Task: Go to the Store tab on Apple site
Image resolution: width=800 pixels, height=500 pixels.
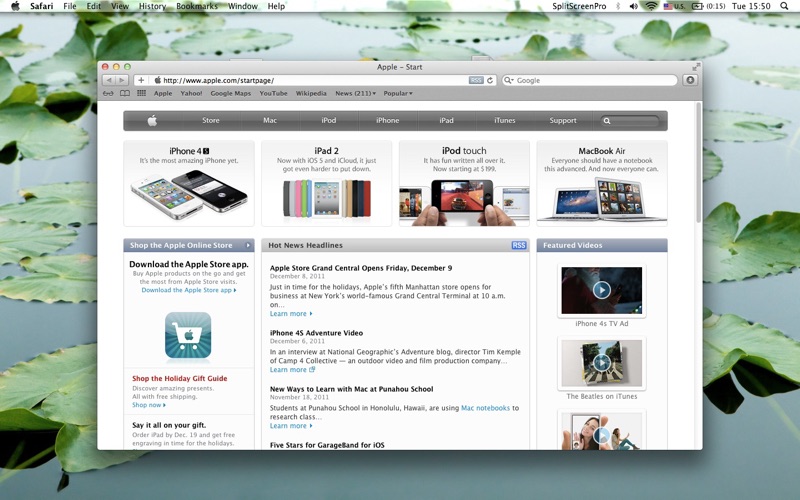Action: 211,120
